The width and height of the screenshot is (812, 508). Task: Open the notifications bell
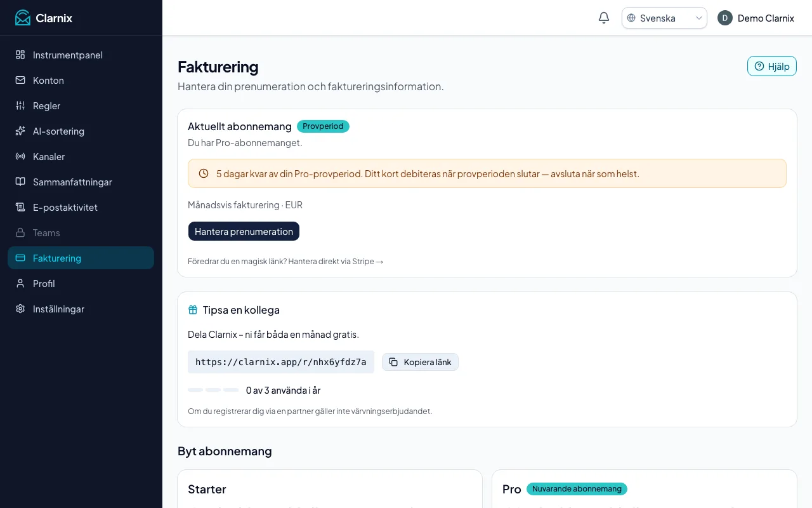point(604,18)
